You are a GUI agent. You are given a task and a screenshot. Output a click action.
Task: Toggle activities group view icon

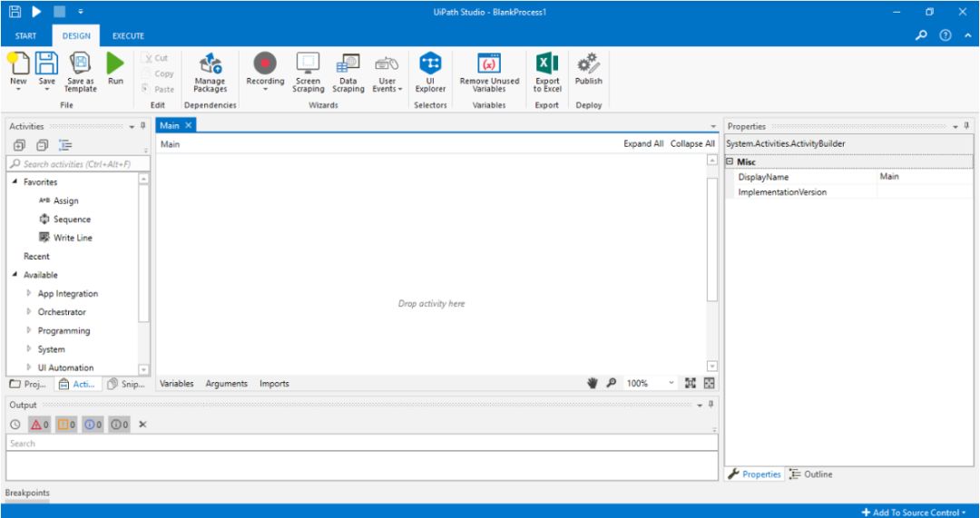[x=65, y=145]
